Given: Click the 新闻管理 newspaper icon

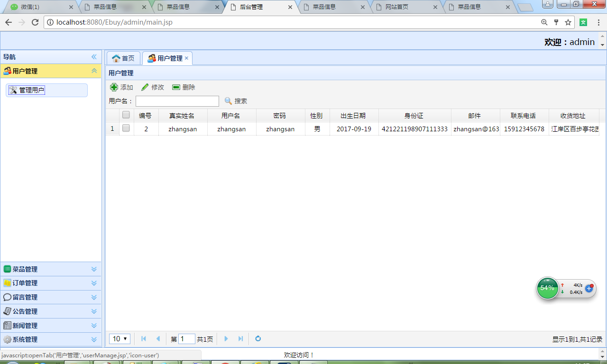Looking at the screenshot, I should pos(7,326).
